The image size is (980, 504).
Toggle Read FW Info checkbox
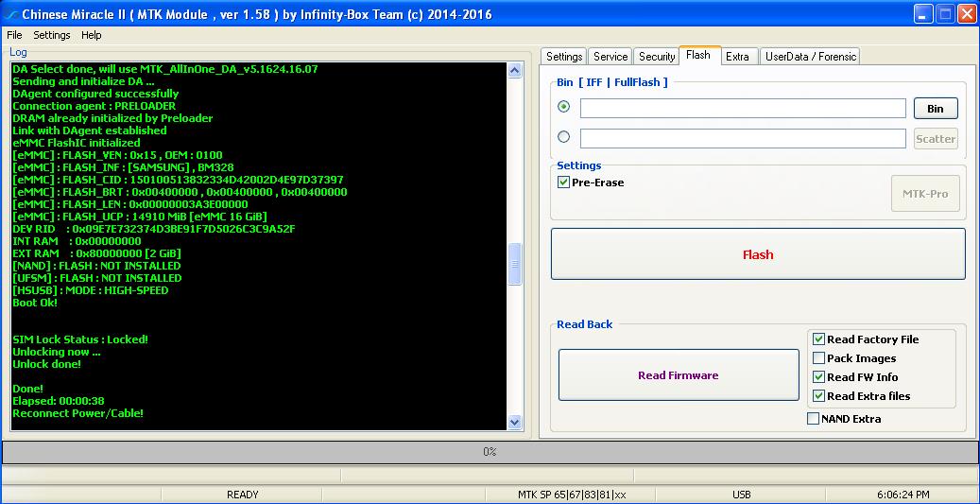818,377
